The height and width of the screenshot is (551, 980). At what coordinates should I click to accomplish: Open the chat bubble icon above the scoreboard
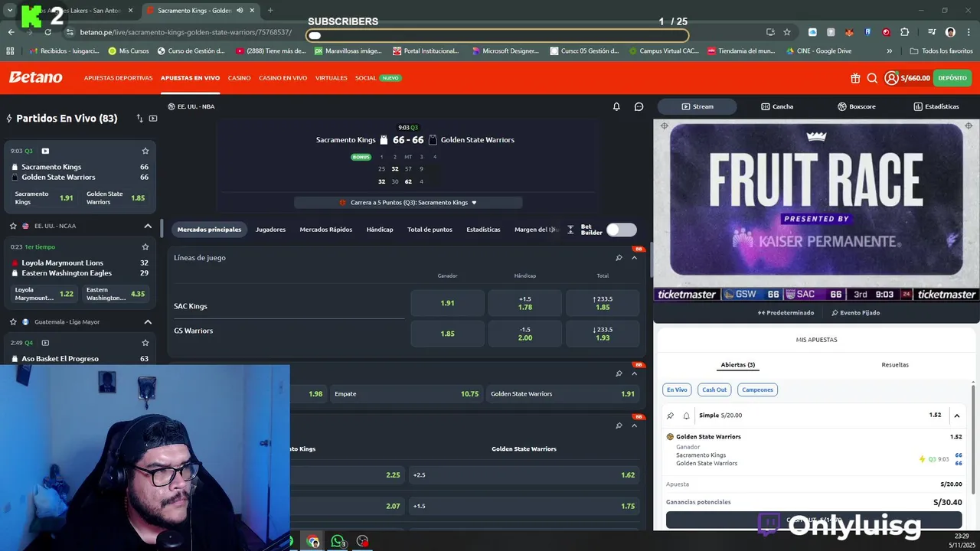click(639, 106)
